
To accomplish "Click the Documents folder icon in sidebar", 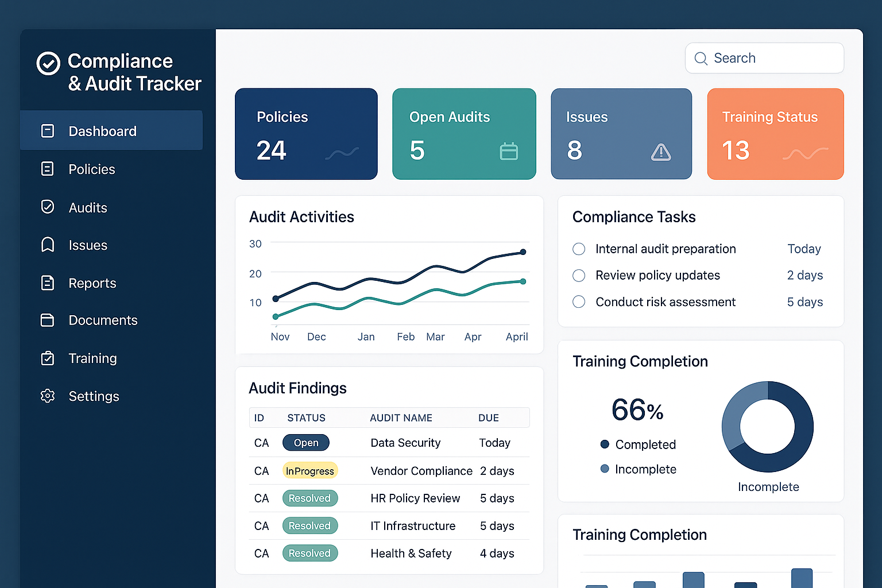I will click(48, 320).
